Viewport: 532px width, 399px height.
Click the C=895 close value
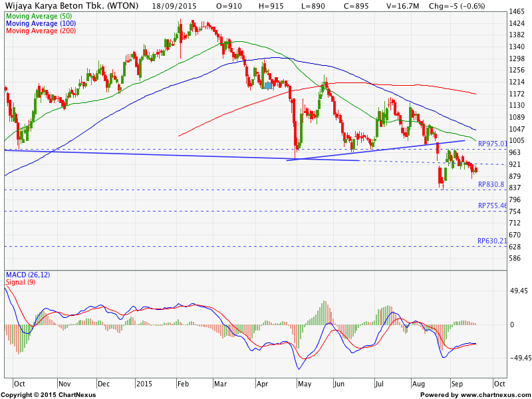point(356,6)
